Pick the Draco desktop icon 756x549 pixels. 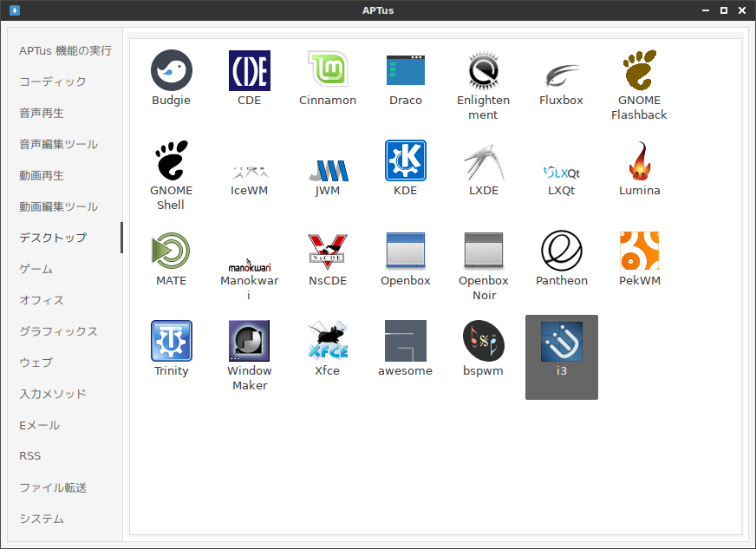click(406, 70)
